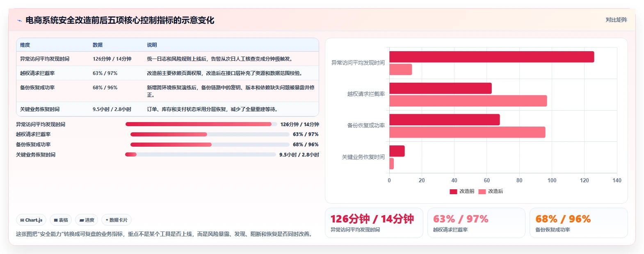Click the 越权请求拦截率 progress bar
Screen dimensions: 644x254
(x=210, y=134)
